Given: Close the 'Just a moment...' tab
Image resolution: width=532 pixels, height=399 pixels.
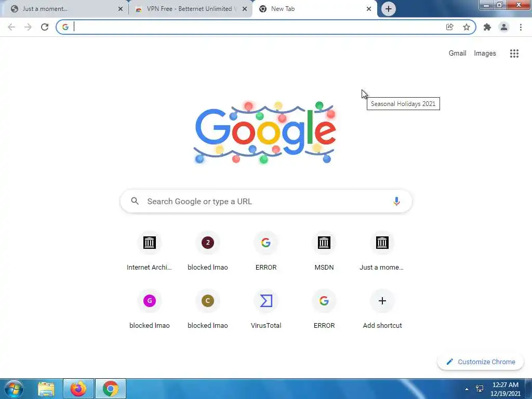Looking at the screenshot, I should coord(121,9).
